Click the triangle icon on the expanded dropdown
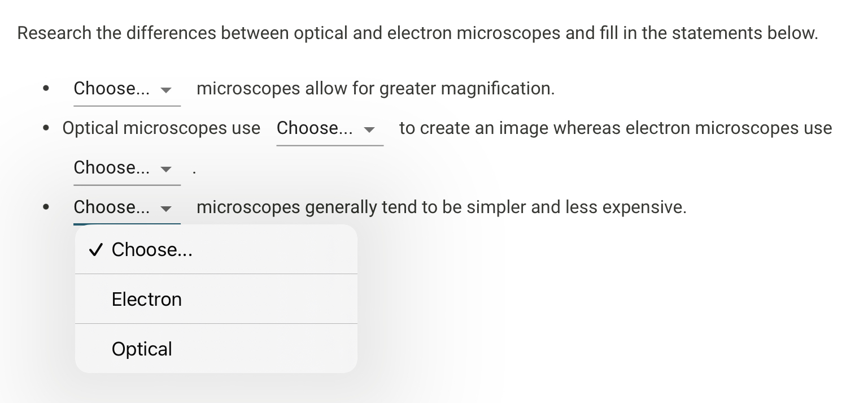Screen dimensions: 868x403 coord(167,209)
